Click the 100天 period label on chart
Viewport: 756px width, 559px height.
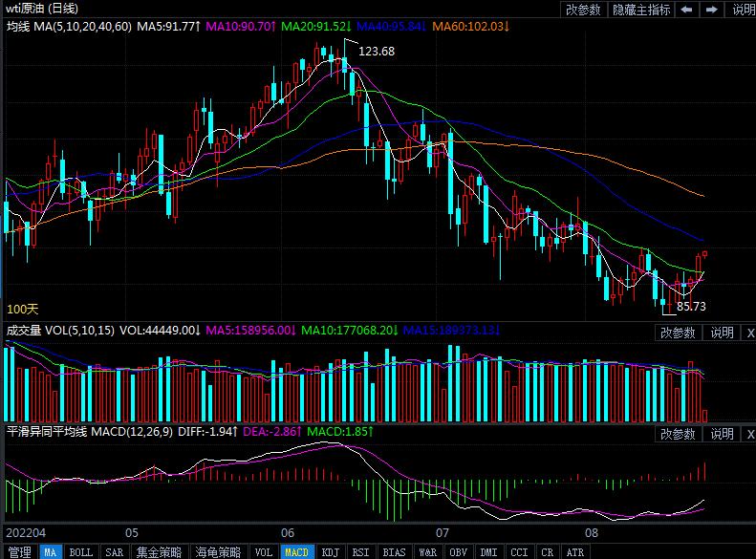tap(23, 310)
